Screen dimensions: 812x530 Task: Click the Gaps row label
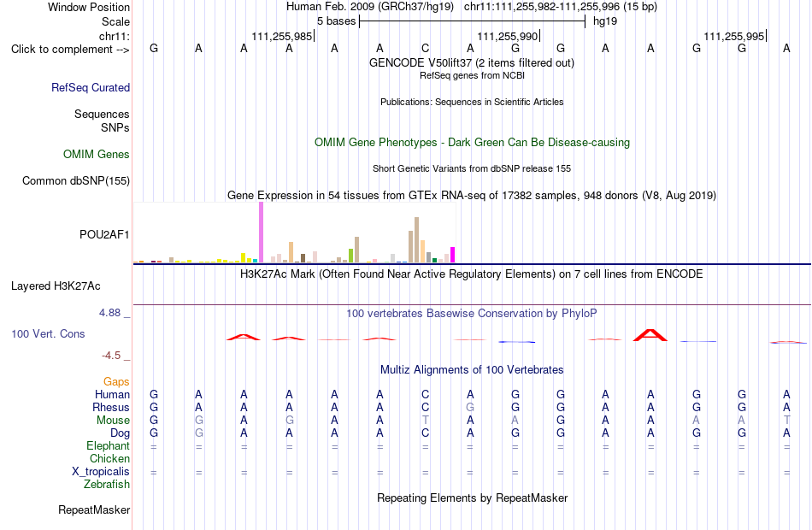pyautogui.click(x=116, y=382)
